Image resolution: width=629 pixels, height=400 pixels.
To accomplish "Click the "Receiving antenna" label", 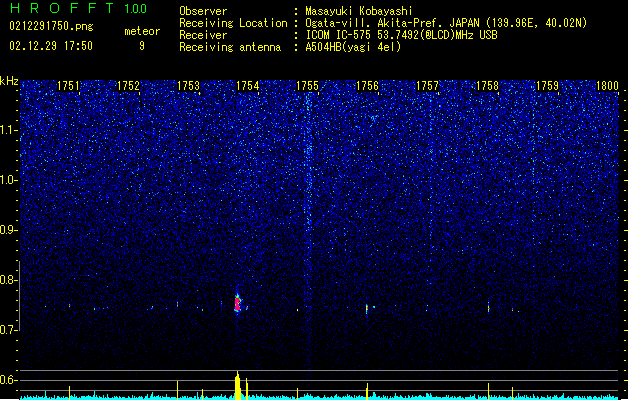I will (x=230, y=47).
